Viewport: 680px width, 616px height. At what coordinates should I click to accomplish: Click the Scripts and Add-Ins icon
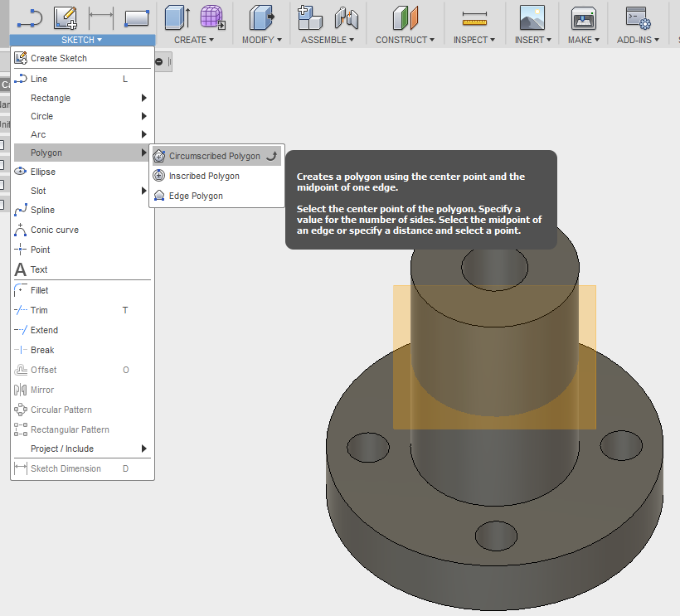point(637,17)
